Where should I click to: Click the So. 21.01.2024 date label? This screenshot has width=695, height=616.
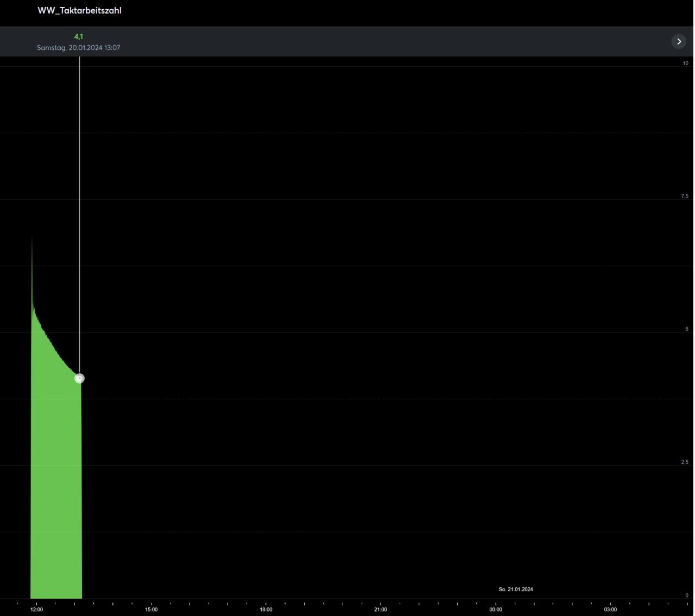(516, 589)
